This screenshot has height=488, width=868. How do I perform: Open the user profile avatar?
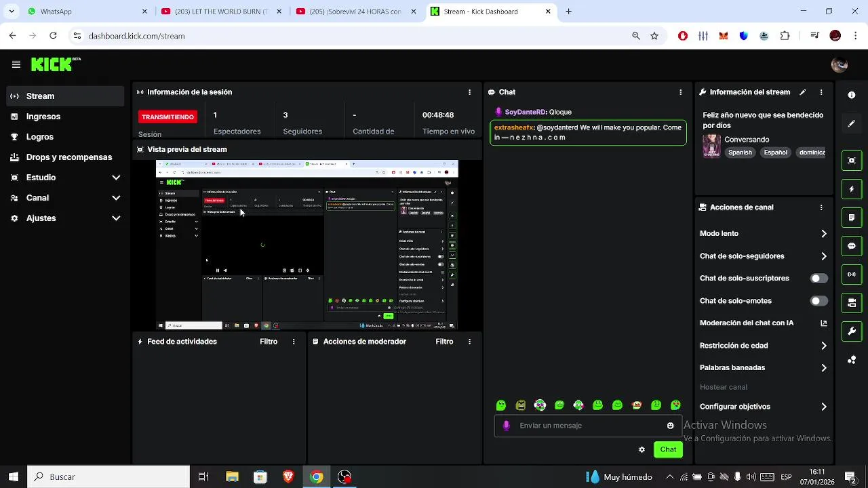tap(840, 64)
